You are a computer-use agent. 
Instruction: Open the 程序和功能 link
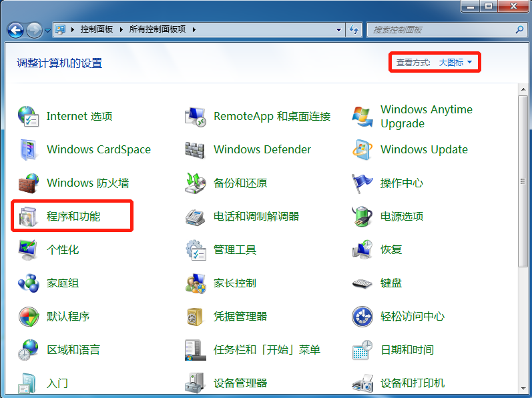73,216
